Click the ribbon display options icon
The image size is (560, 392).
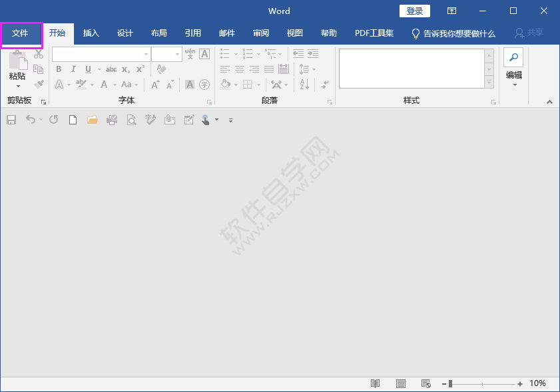(451, 11)
